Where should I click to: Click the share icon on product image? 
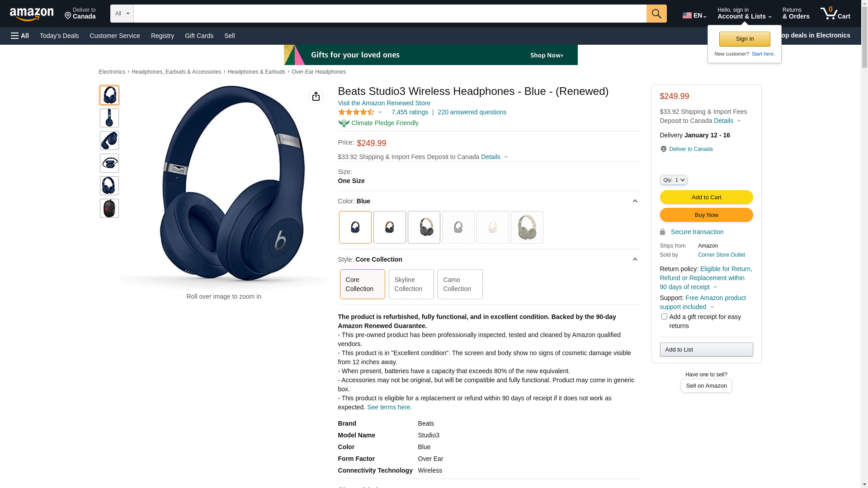pyautogui.click(x=316, y=96)
